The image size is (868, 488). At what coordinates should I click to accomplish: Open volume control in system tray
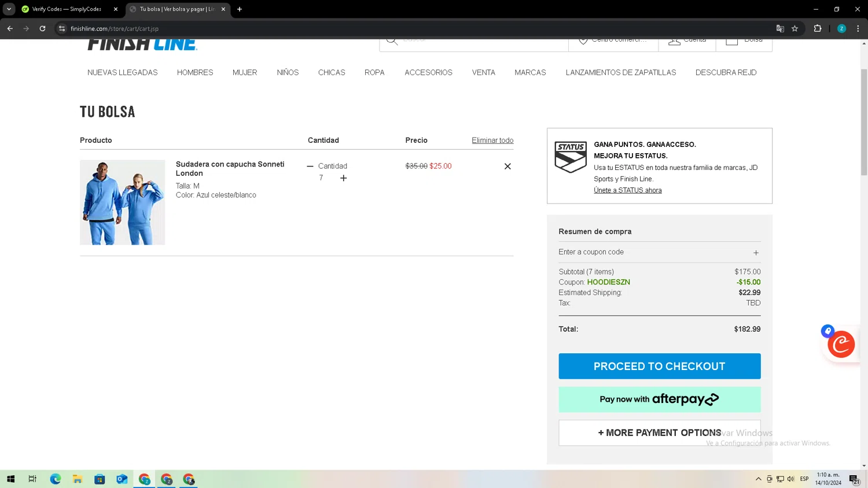(791, 479)
